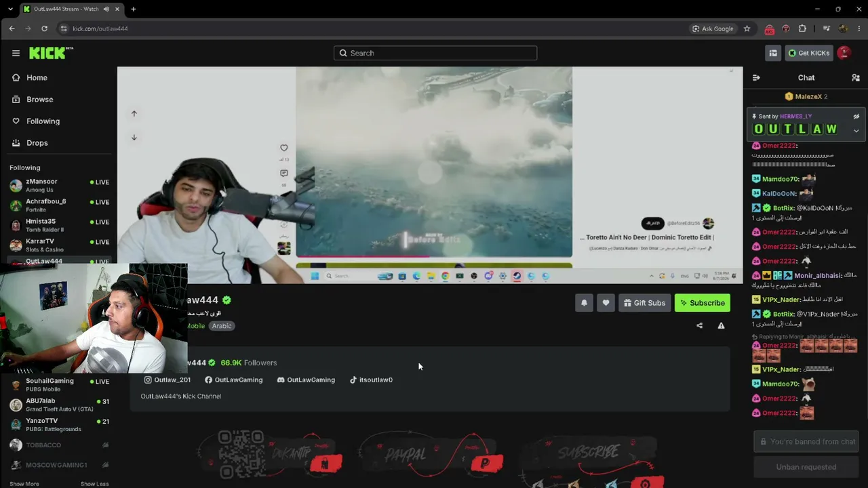
Task: Share the channel with share icon
Action: [699, 325]
